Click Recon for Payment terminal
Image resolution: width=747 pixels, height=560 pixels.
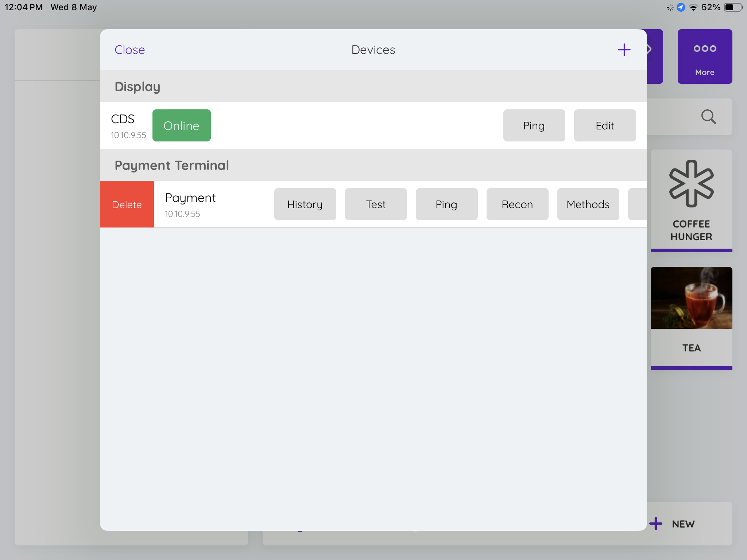pyautogui.click(x=517, y=204)
